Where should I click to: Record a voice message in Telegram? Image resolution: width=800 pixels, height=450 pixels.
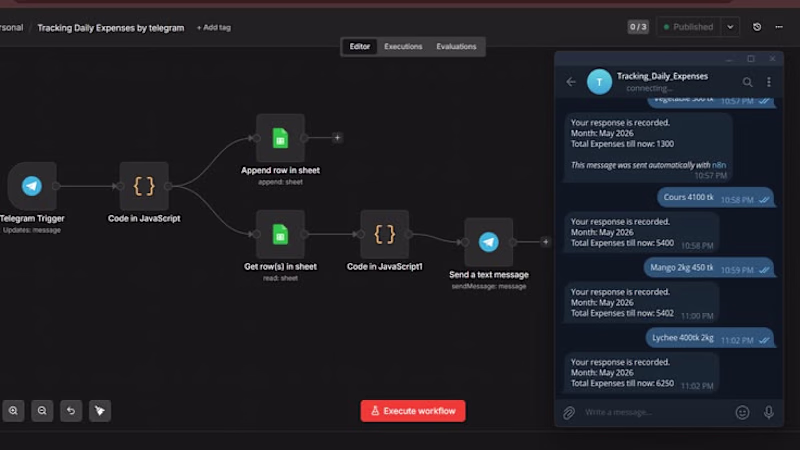pos(768,412)
